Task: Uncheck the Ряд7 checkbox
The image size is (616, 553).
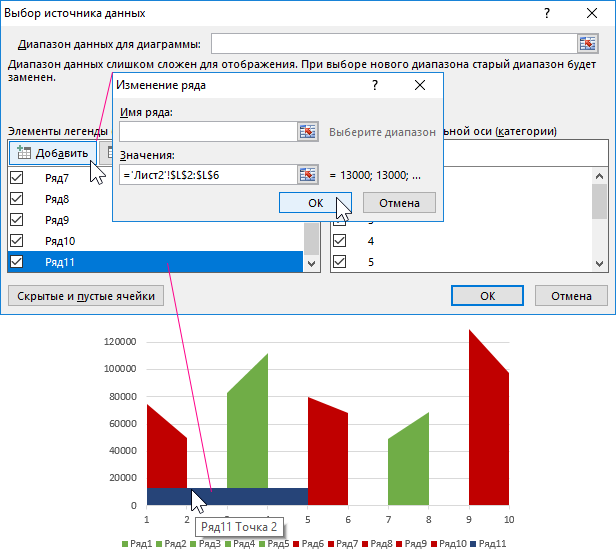Action: pos(16,178)
